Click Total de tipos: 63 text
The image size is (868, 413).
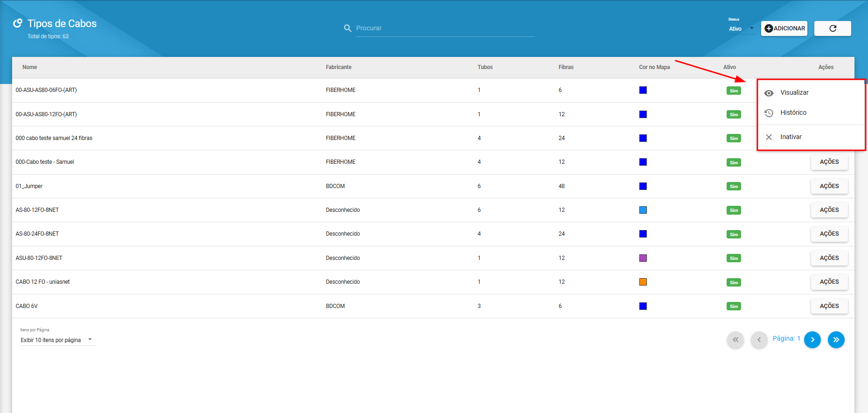pyautogui.click(x=48, y=36)
